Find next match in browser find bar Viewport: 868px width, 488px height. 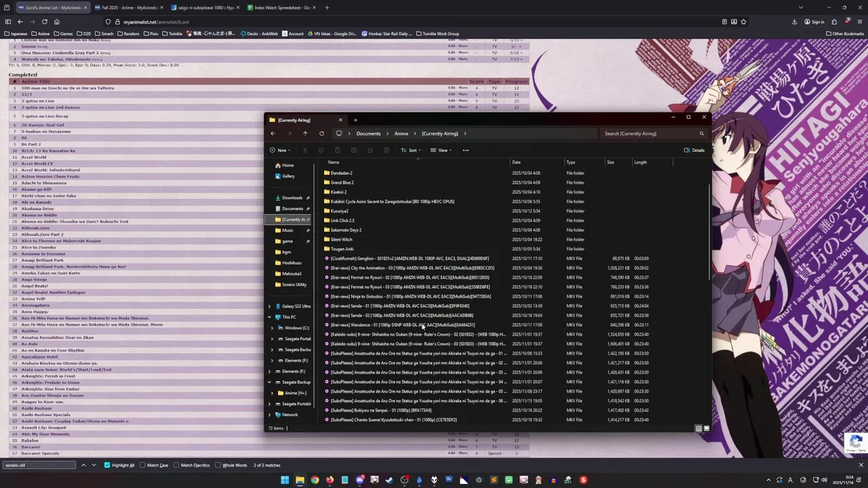click(x=94, y=465)
